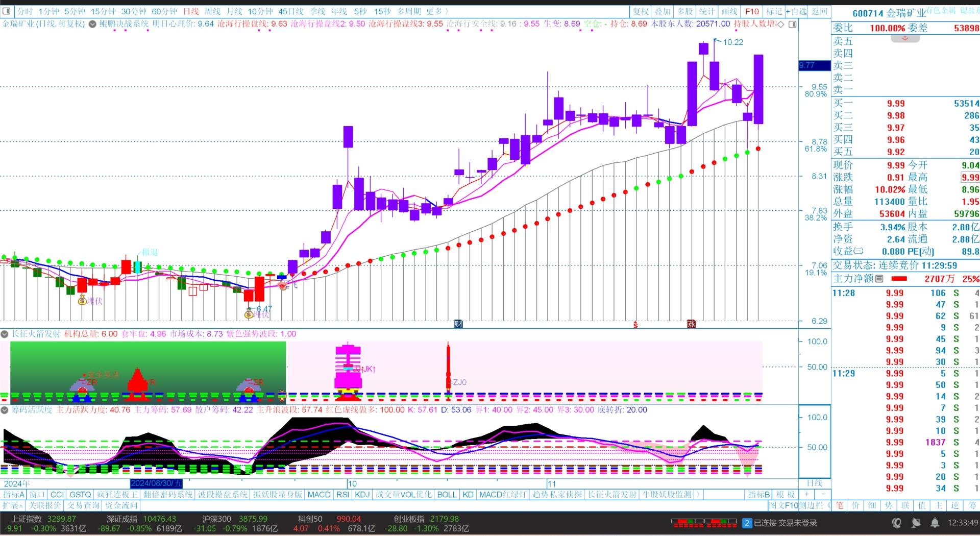Click the 涨 marker on the chart timeline

(x=691, y=324)
